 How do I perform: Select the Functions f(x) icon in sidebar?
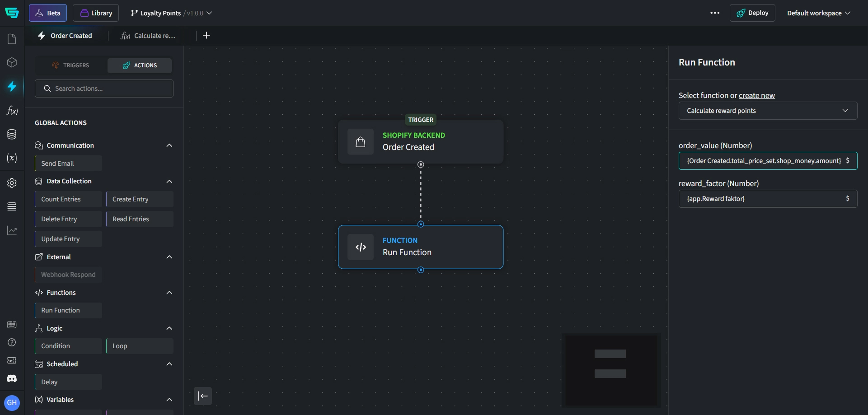tap(12, 111)
